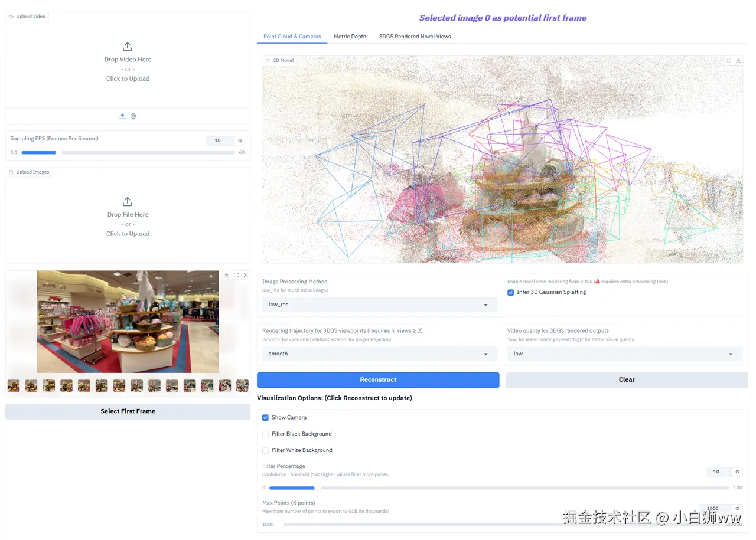Open the Image Processing Method dropdown
Screen dimensions: 756x540
378,304
